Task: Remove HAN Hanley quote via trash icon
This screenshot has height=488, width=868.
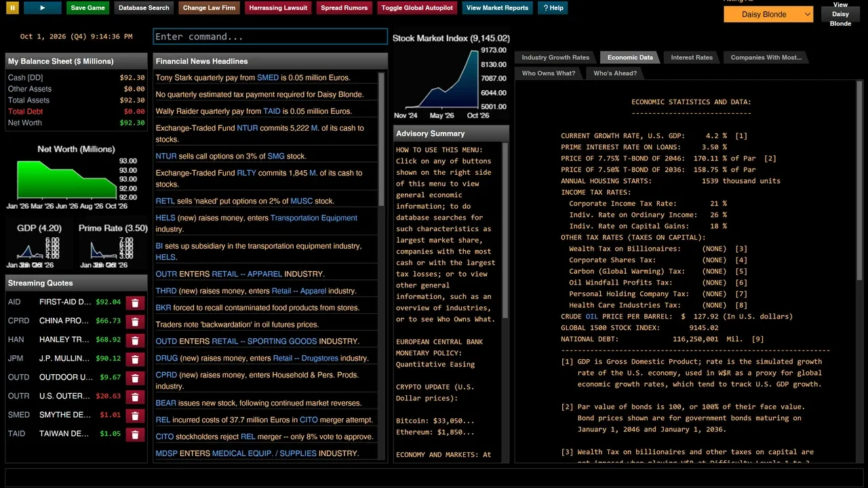Action: point(135,340)
